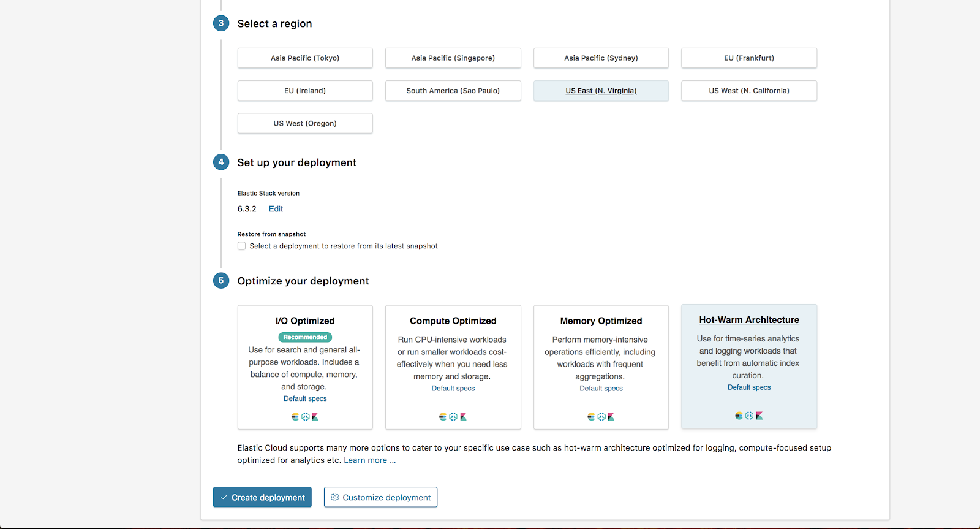Enable restore from latest snapshot checkbox

click(x=242, y=246)
